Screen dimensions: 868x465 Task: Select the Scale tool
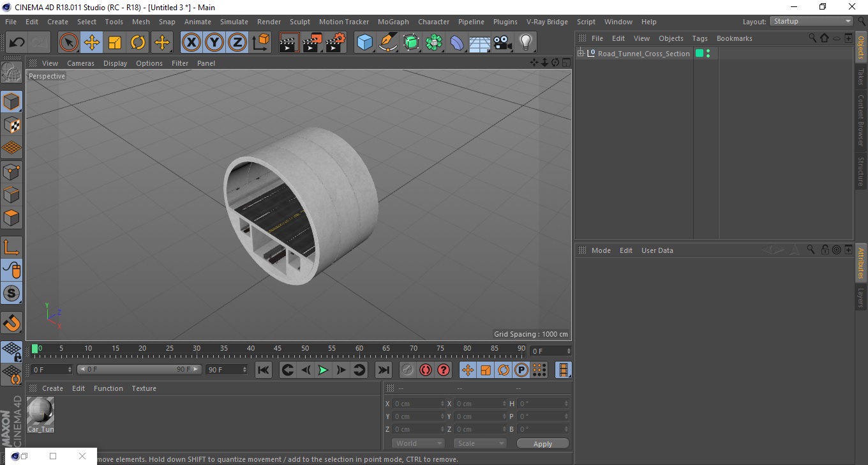point(115,43)
